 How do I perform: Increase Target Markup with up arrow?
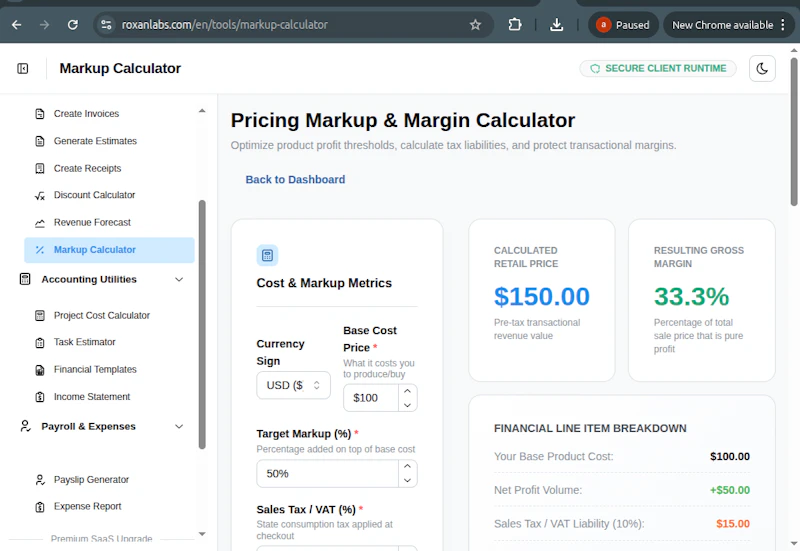point(407,466)
